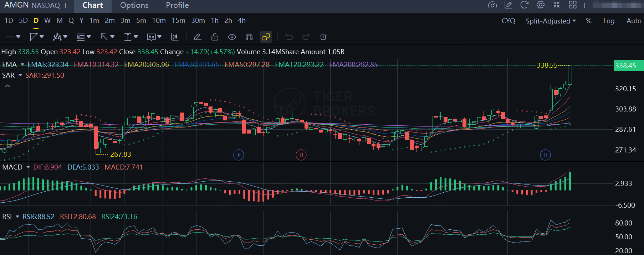644x255 pixels.
Task: Expand the MACD indicator dropdown
Action: click(x=28, y=167)
